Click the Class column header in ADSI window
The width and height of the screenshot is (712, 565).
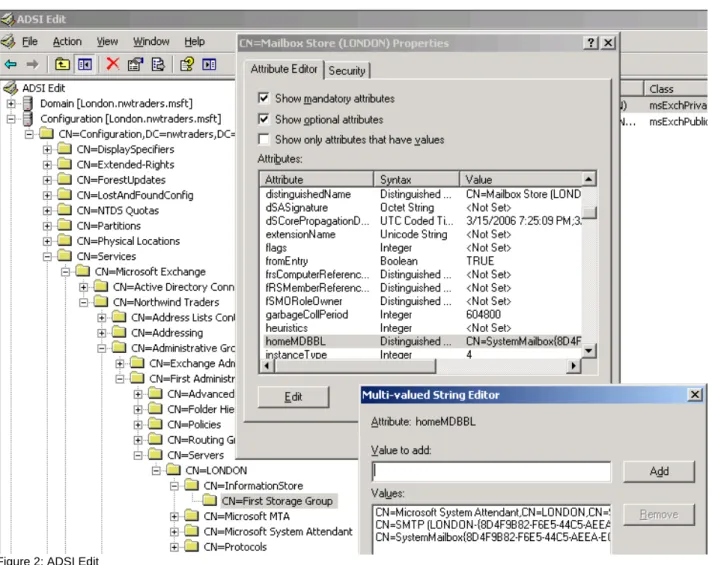[x=676, y=89]
